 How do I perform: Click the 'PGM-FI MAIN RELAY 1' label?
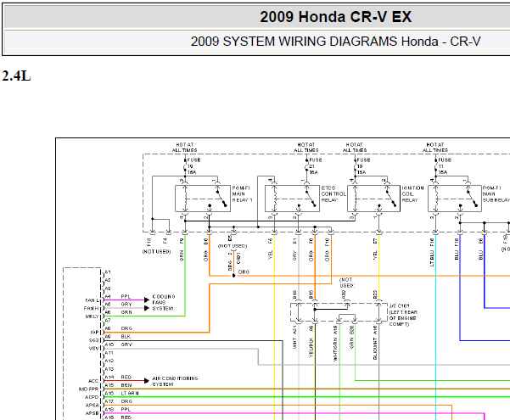click(x=242, y=194)
